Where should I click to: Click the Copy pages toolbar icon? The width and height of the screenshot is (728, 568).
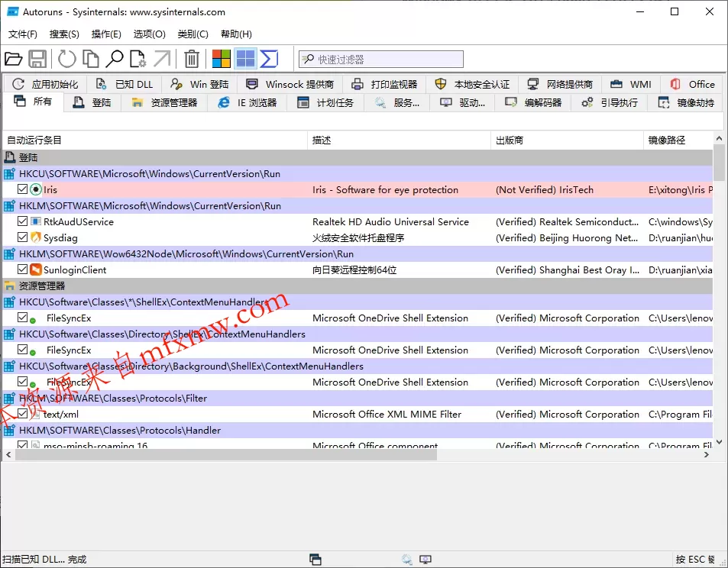click(x=91, y=59)
